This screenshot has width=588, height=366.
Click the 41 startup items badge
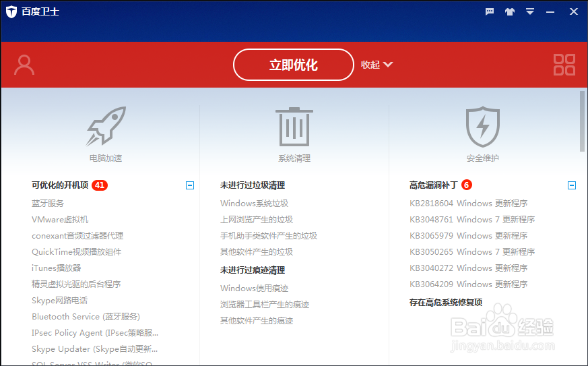100,185
